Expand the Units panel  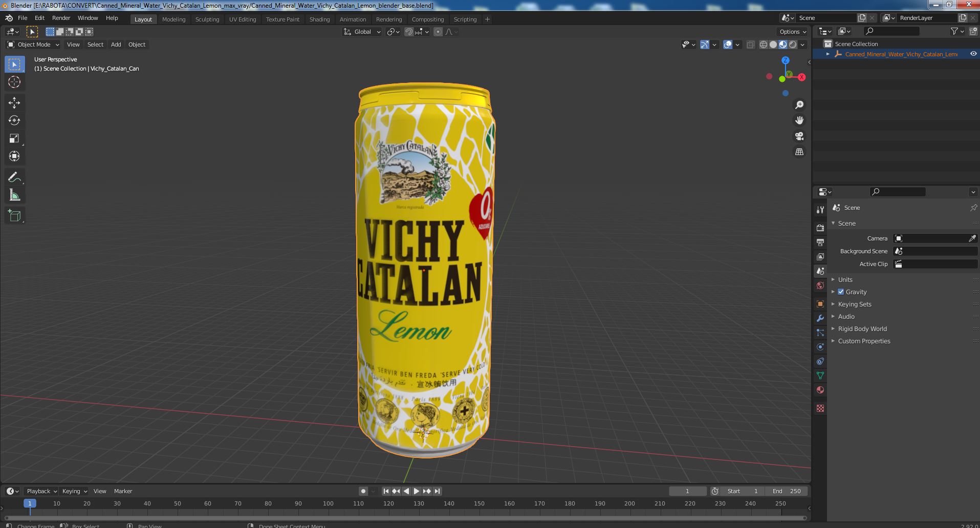pos(845,279)
